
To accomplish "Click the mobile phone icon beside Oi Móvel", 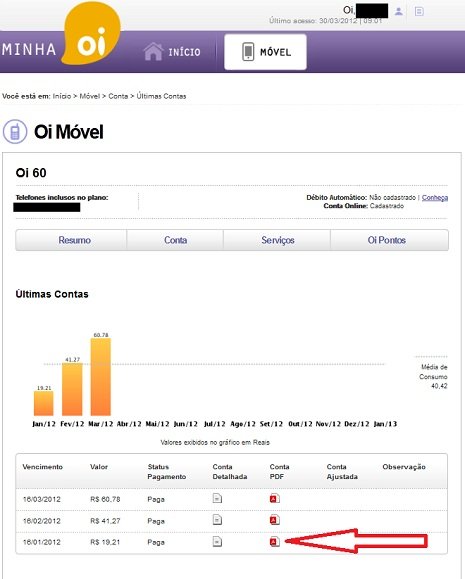I will click(15, 131).
